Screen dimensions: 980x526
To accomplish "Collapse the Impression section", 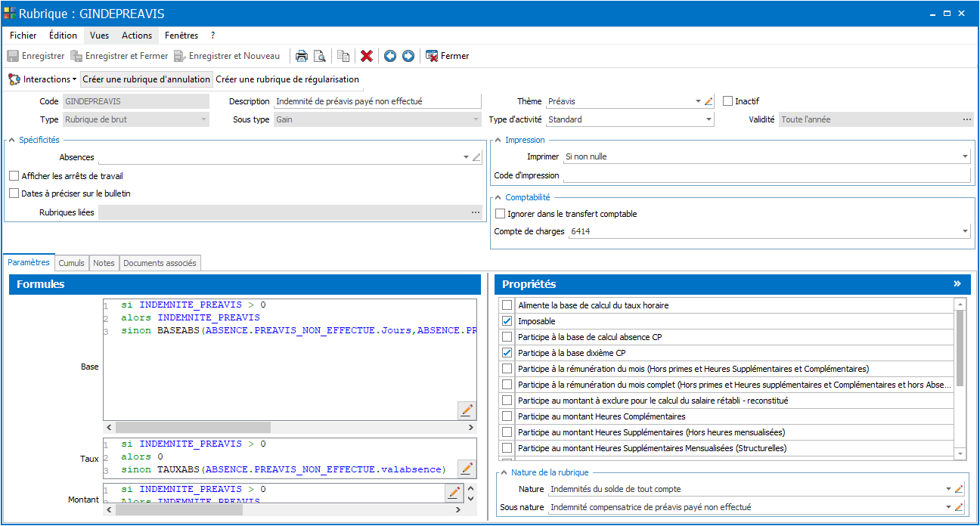I will [x=498, y=140].
